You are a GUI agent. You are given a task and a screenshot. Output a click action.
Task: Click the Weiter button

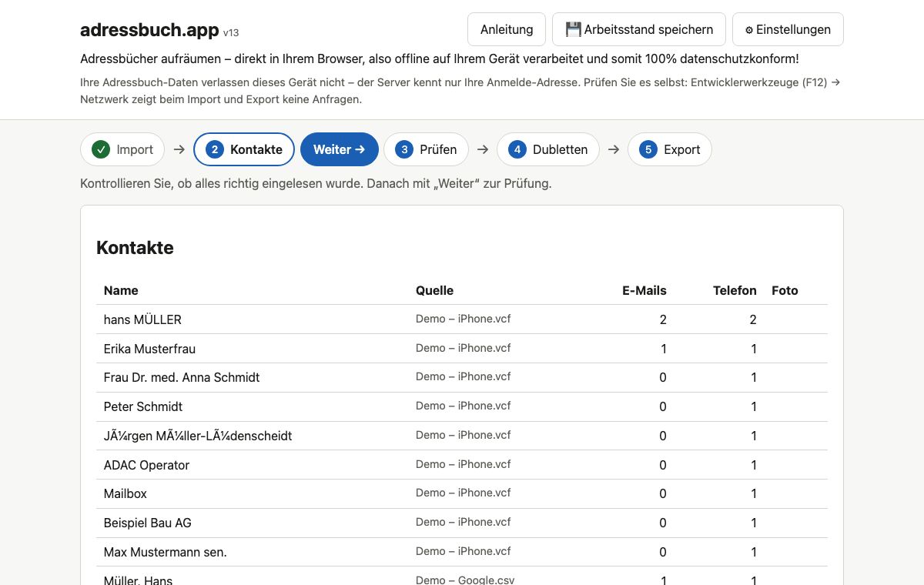coord(340,149)
